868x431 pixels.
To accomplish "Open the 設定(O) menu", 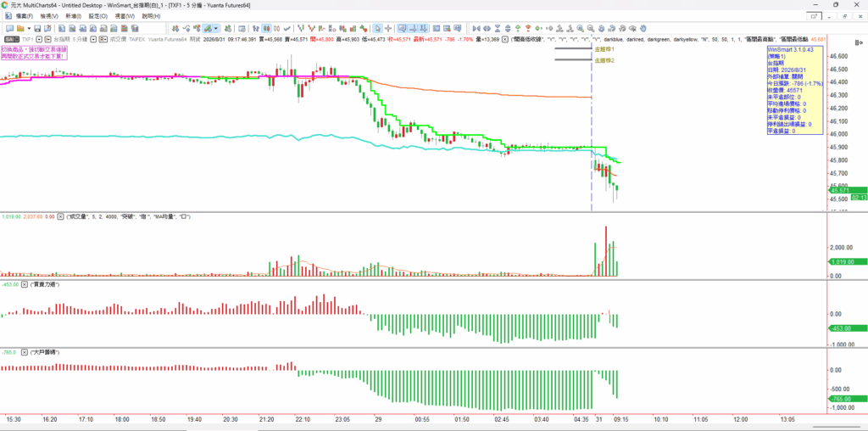I will (98, 16).
